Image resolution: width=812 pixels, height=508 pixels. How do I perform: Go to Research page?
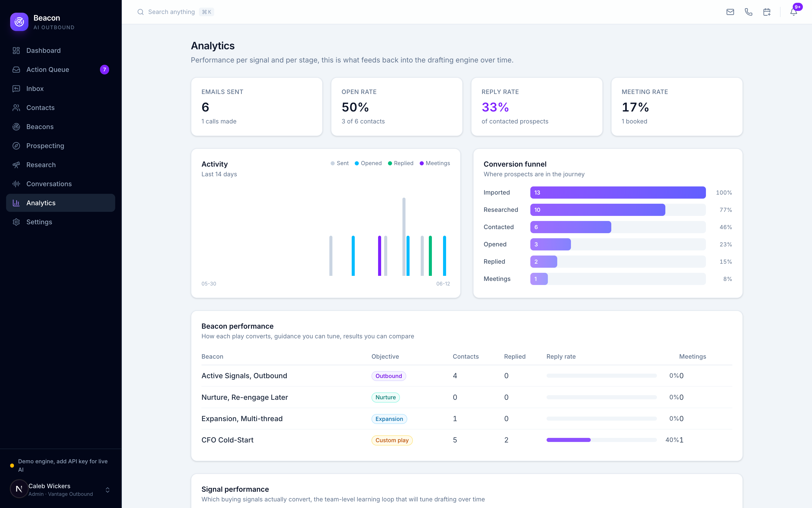point(60,165)
